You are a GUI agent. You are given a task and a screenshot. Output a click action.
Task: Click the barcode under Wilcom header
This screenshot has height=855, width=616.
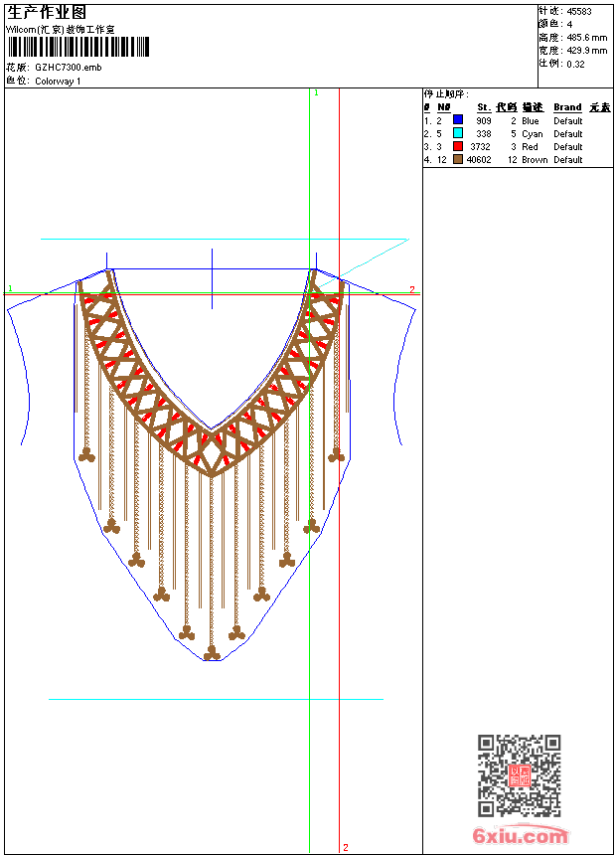[78, 47]
